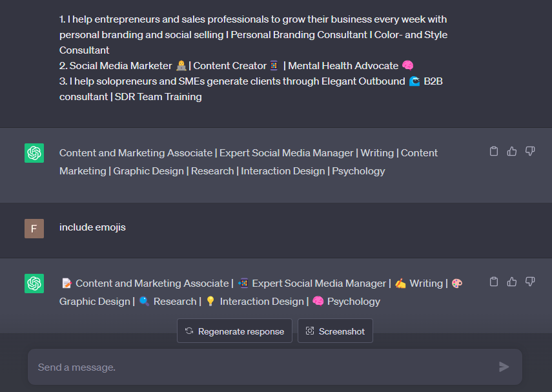The image size is (552, 392).
Task: Click the user avatar labeled F
Action: 34,229
